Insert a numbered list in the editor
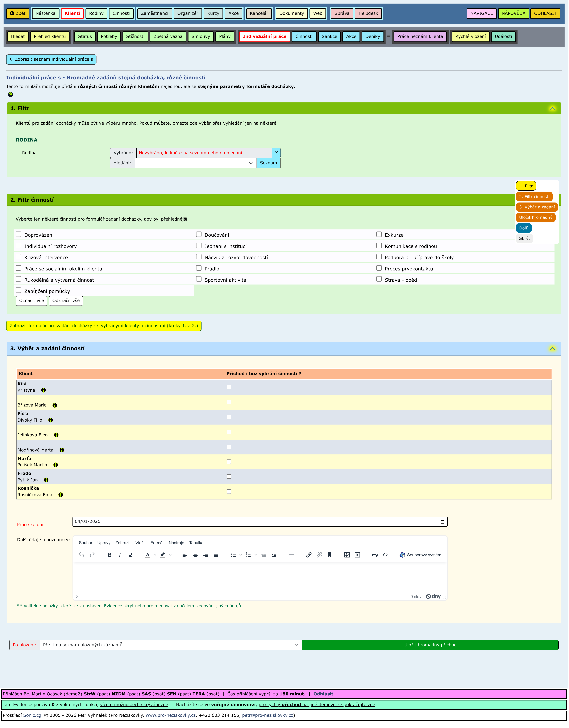 [x=249, y=555]
